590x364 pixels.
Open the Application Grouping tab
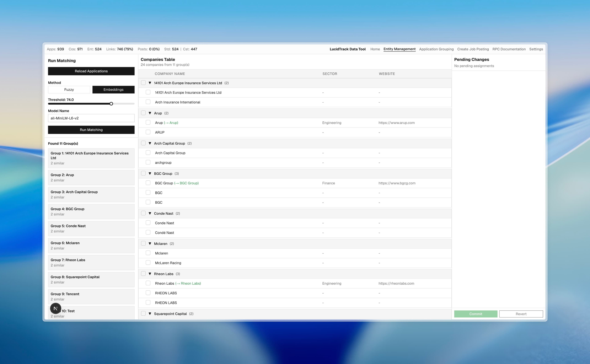click(x=436, y=49)
